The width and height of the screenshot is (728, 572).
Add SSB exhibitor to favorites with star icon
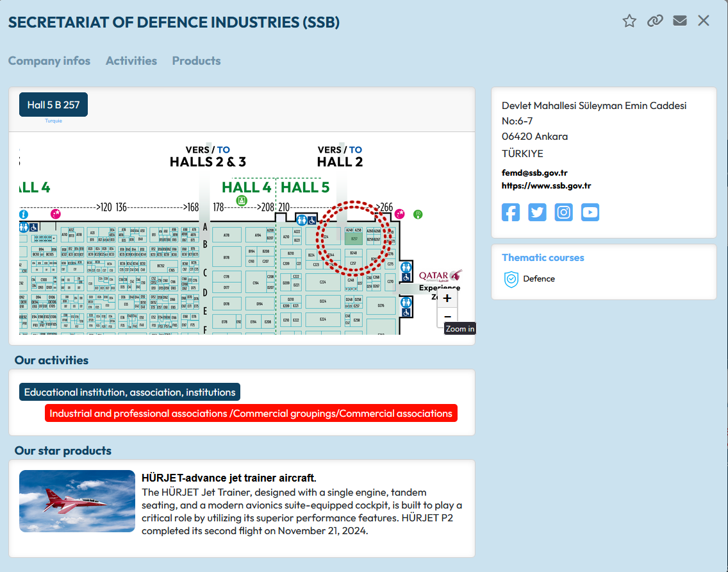[x=629, y=21]
